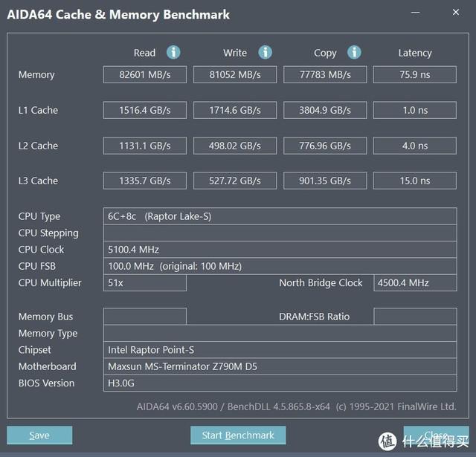Viewport: 476px width, 457px height.
Task: Select the L3 Cache Copy value 901.35 GB/s
Action: pyautogui.click(x=325, y=181)
